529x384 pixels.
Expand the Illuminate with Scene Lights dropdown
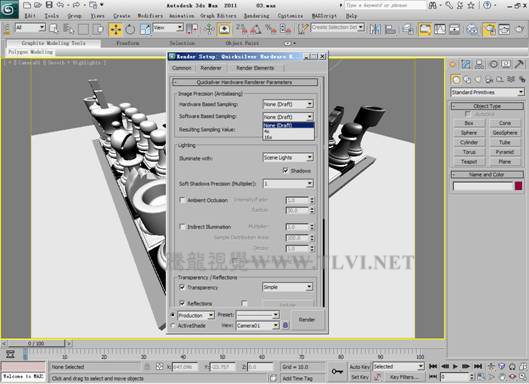[x=288, y=157]
